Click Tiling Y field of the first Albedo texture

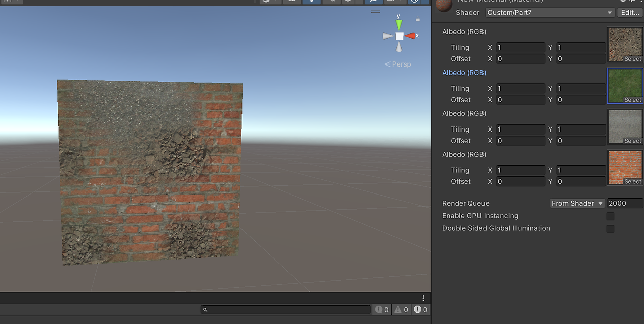pyautogui.click(x=581, y=47)
